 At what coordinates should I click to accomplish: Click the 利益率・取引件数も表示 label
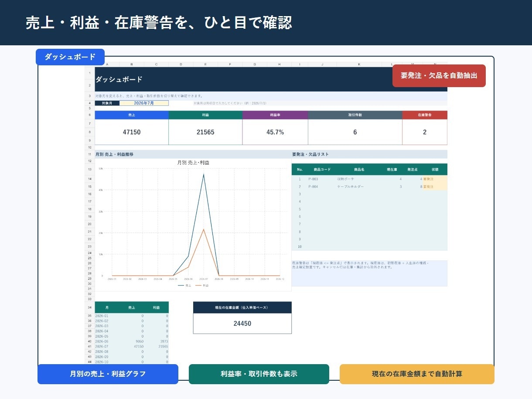point(259,374)
